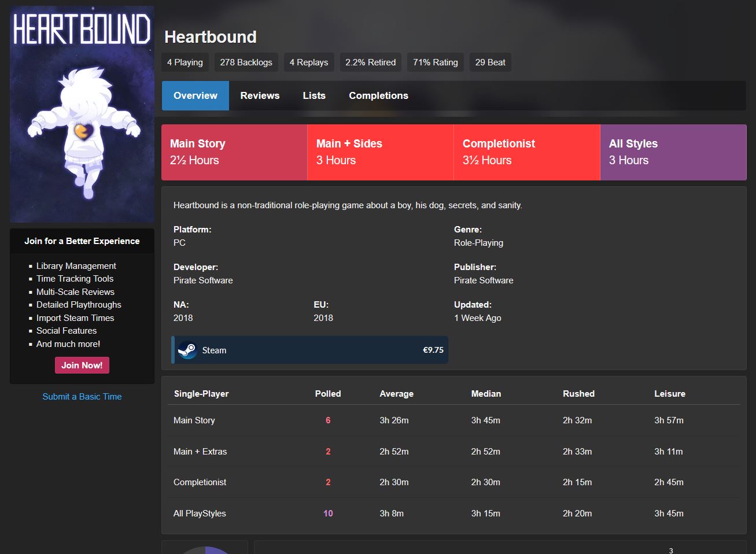Click the Main Story leisure 3h 57m
The height and width of the screenshot is (554, 756).
click(669, 420)
